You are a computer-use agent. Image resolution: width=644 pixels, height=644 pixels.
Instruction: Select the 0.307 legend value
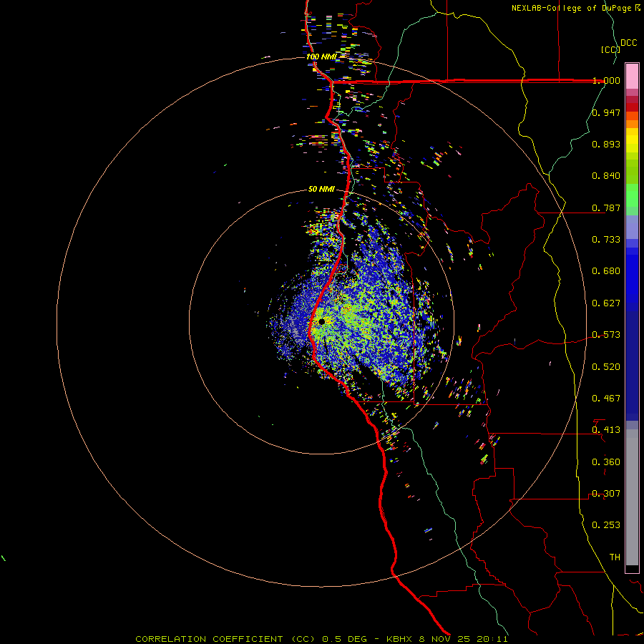606,494
